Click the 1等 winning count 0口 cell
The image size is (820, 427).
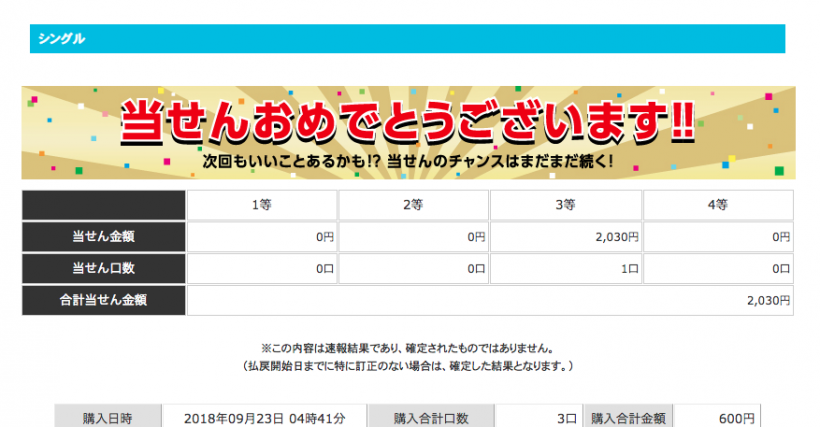(x=261, y=268)
